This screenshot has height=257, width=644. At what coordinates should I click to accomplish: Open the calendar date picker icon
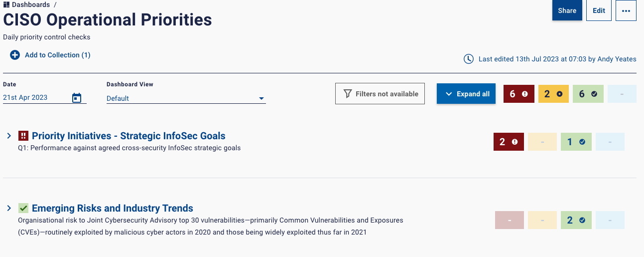click(77, 98)
